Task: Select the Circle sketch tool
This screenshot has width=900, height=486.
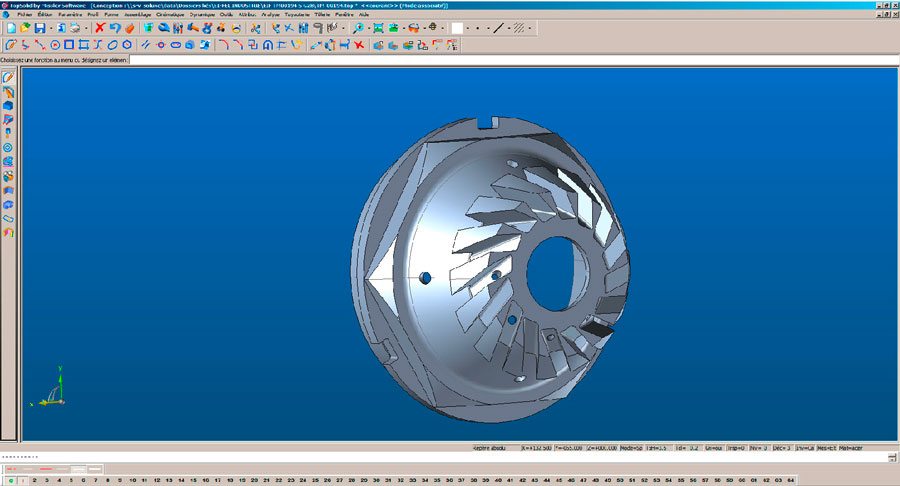Action: click(54, 44)
